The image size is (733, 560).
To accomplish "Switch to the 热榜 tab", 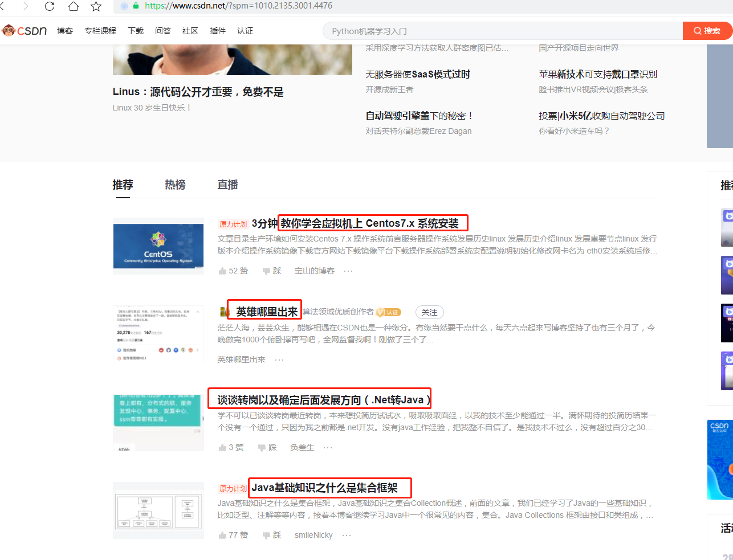I will click(x=175, y=185).
